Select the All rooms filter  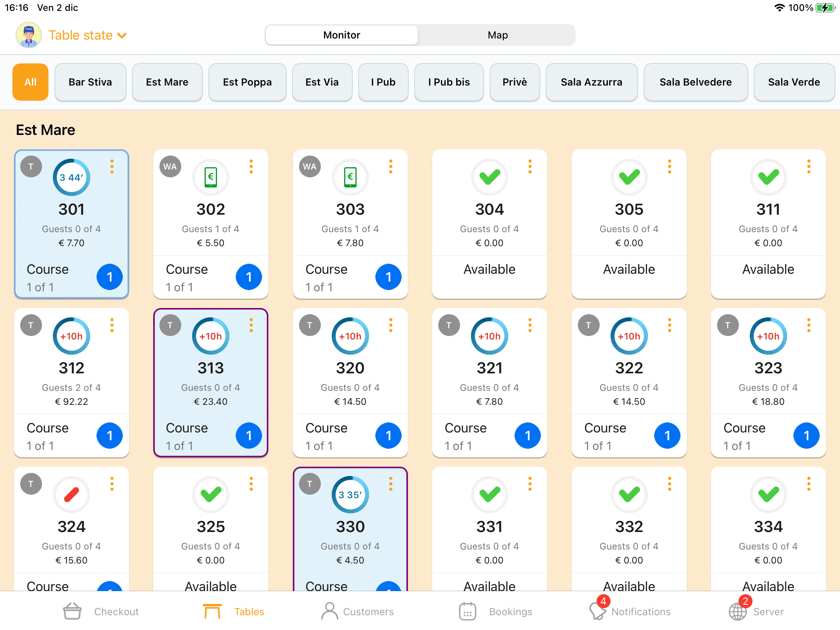[x=30, y=82]
